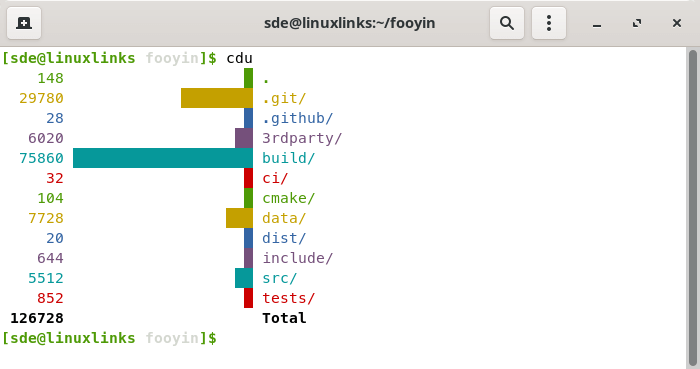Select the .git/ directory name
The height and width of the screenshot is (369, 700).
pyautogui.click(x=284, y=98)
